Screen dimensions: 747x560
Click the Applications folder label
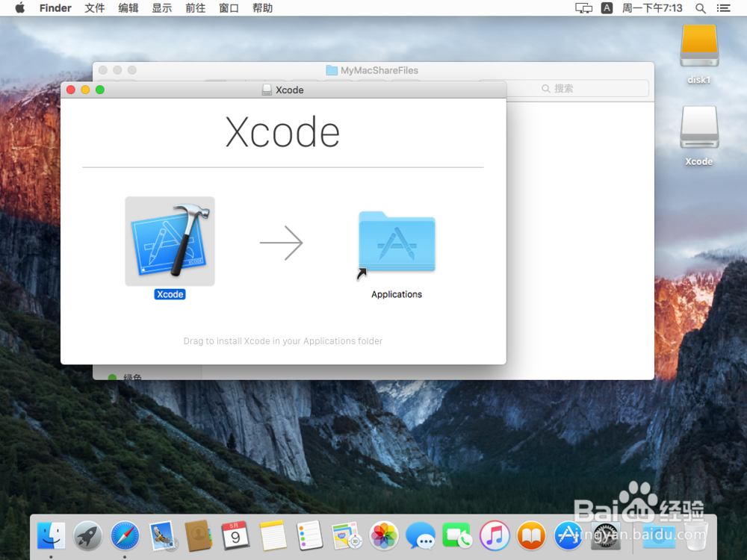[397, 294]
